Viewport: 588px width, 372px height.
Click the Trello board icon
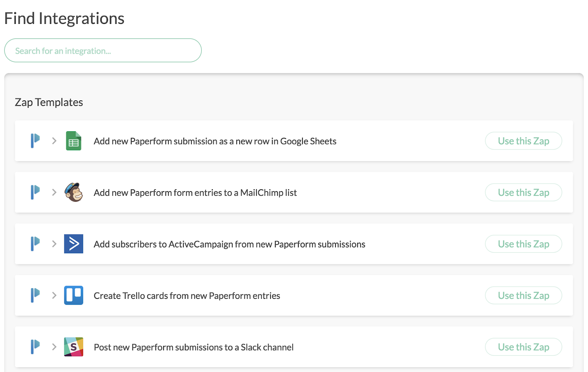point(73,295)
